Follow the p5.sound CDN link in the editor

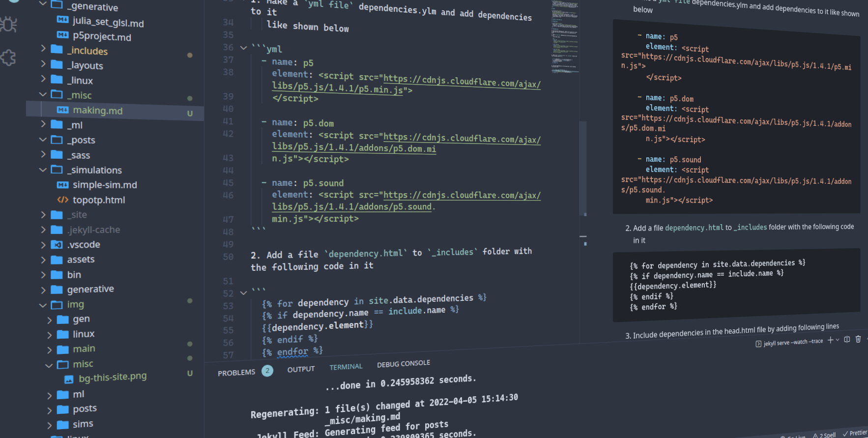406,201
